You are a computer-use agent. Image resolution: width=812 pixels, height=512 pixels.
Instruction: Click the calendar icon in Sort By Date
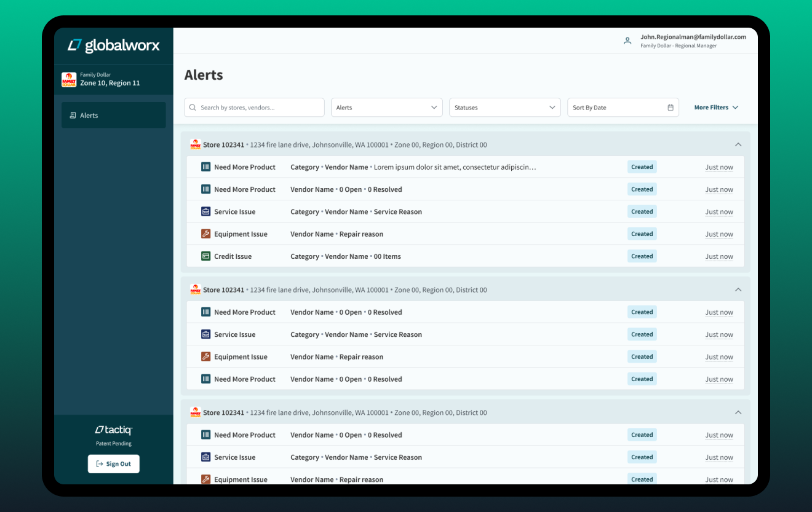click(671, 108)
